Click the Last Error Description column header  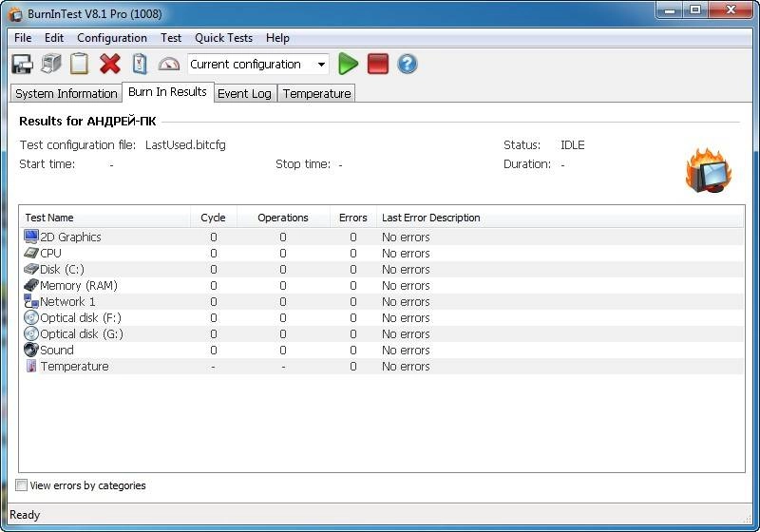pos(560,218)
